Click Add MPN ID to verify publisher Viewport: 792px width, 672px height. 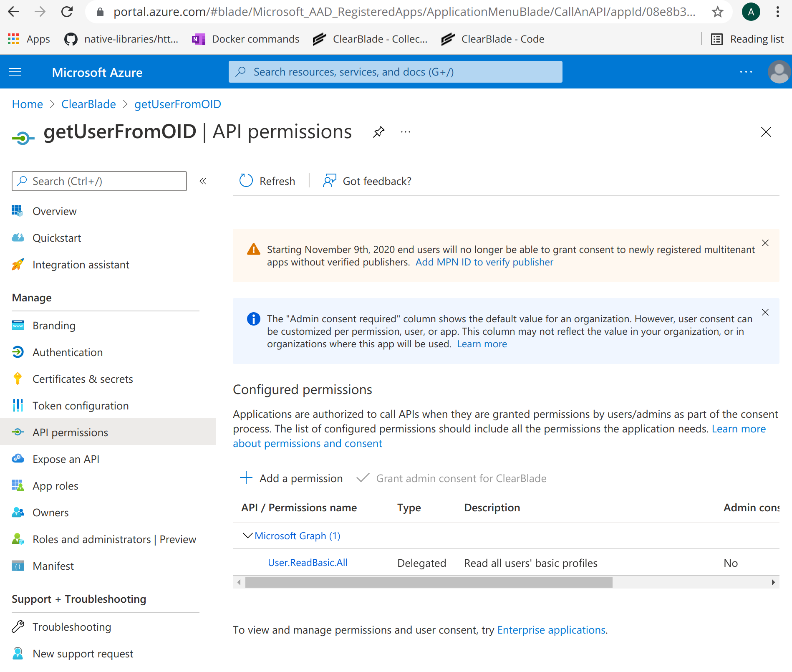tap(484, 262)
